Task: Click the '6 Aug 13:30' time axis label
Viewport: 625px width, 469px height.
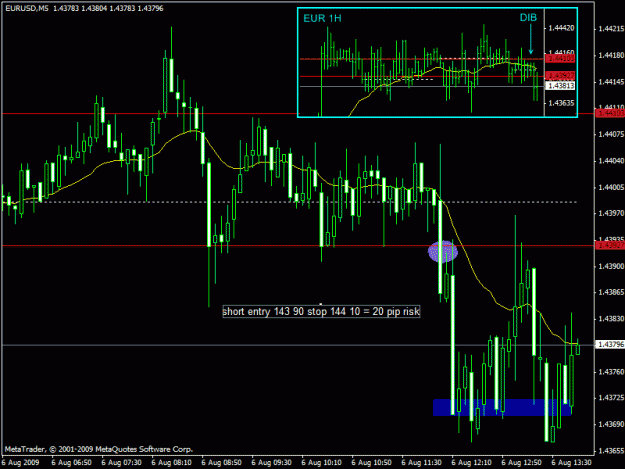Action: pos(571,463)
